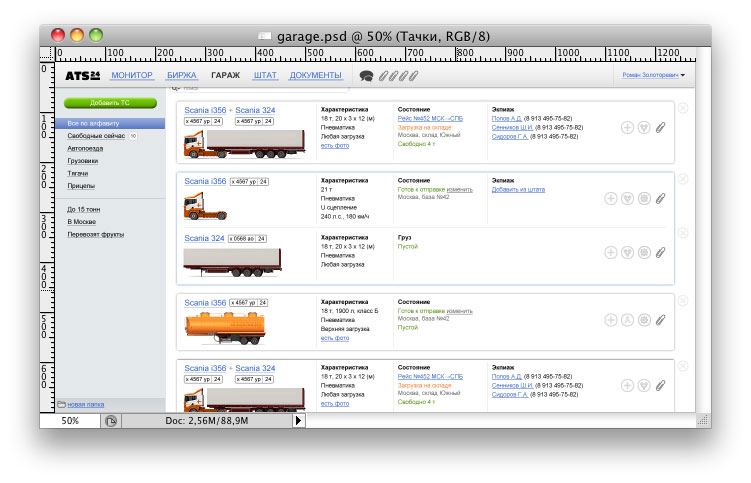Click paperclip icon in bottom Scania i356 + 324 card
This screenshot has height=483, width=751.
(x=660, y=385)
